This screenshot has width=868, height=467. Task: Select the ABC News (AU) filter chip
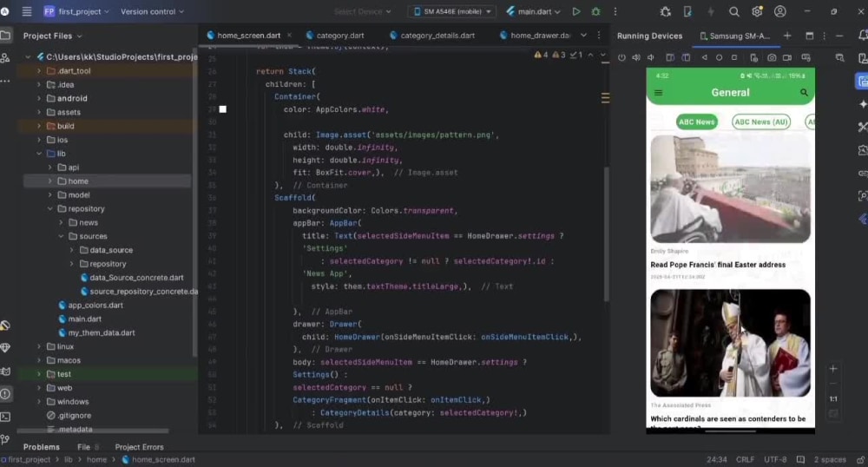pyautogui.click(x=761, y=122)
